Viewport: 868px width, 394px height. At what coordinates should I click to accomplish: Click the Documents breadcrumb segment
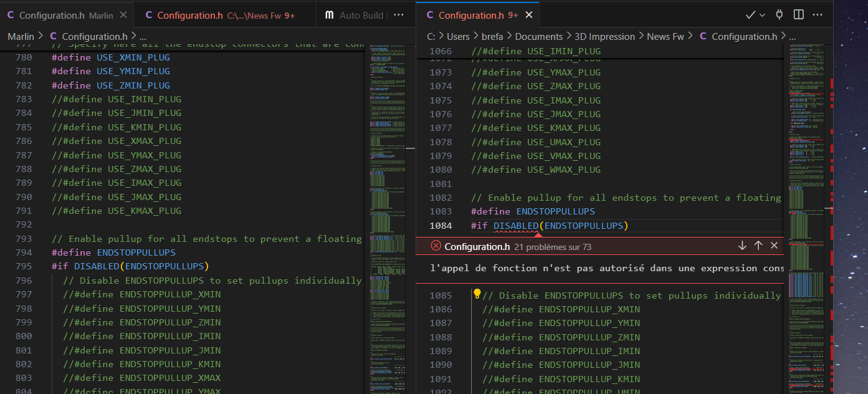pyautogui.click(x=539, y=37)
